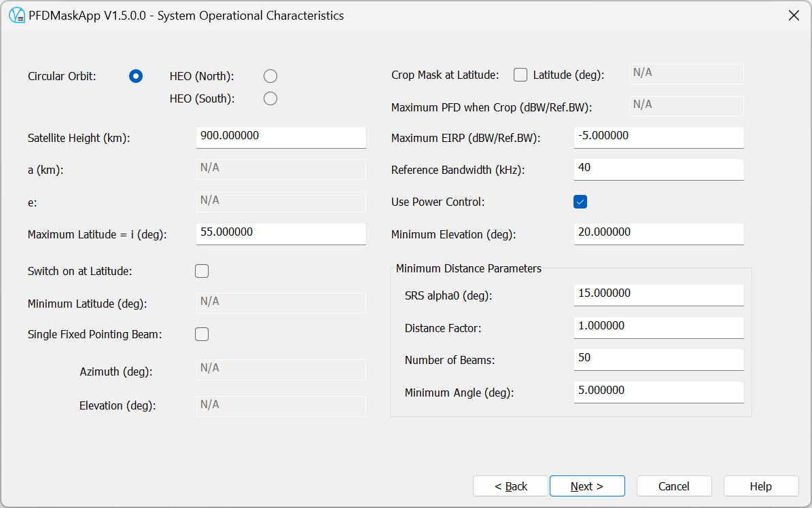Viewport: 812px width, 508px height.
Task: Edit the Minimum Elevation value
Action: click(658, 234)
